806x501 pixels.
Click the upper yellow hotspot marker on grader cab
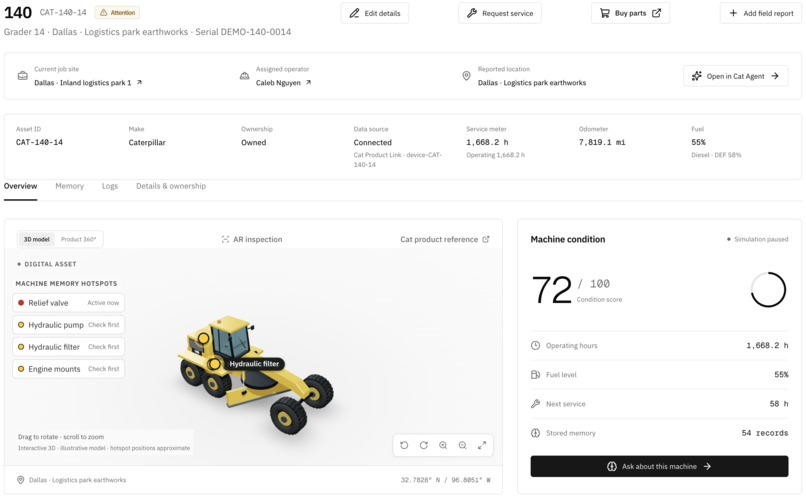pos(204,339)
